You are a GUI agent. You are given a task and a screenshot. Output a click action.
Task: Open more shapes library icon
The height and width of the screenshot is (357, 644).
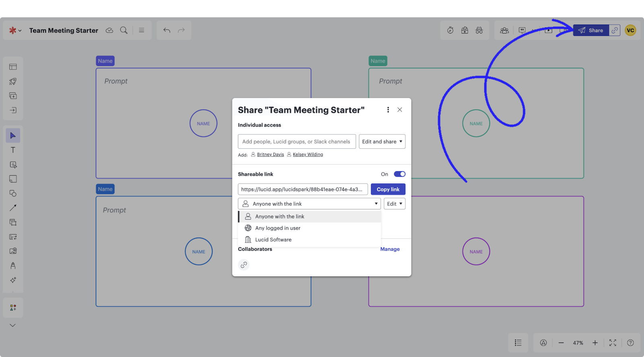tap(13, 308)
